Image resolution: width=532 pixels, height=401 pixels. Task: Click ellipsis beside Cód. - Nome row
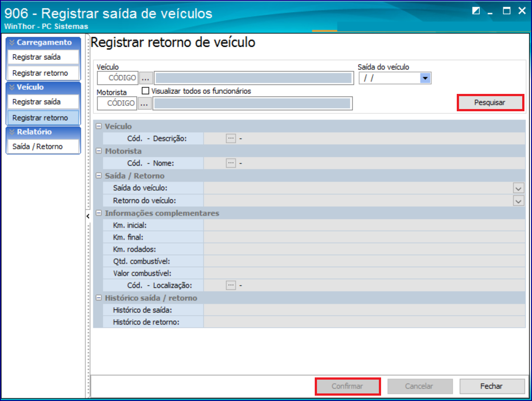(231, 163)
